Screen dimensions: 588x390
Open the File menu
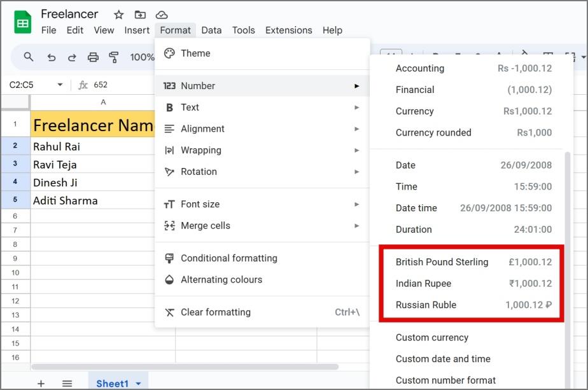coord(49,31)
